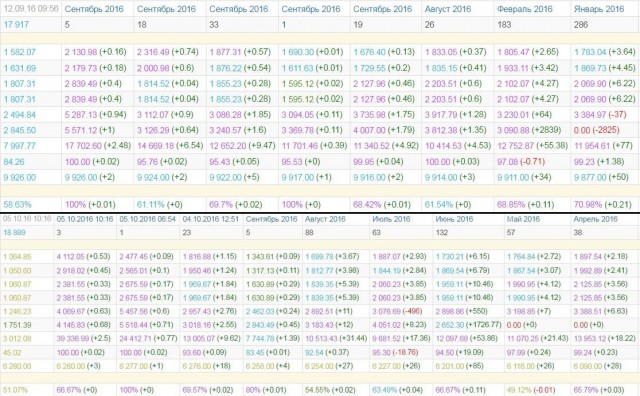Click the '10 513.43 (+31.44)' cell
640x396 pixels.
click(336, 338)
